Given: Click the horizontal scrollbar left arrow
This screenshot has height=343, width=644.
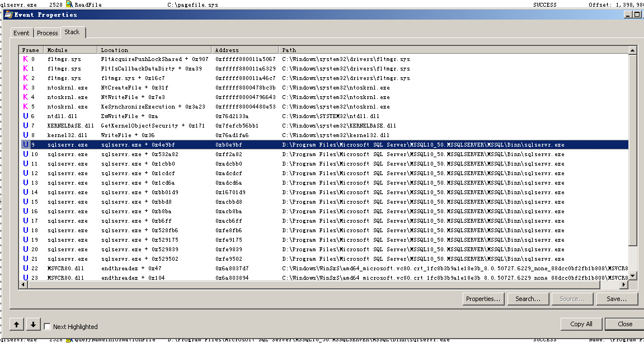Looking at the screenshot, I should click(x=23, y=284).
